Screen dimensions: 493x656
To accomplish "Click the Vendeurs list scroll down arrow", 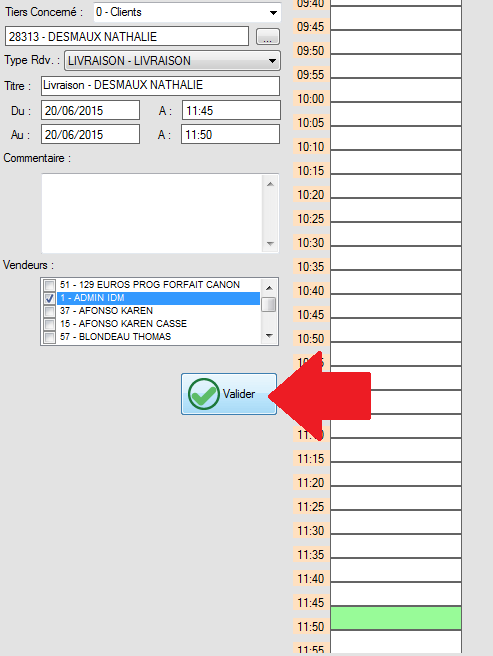I will [269, 336].
